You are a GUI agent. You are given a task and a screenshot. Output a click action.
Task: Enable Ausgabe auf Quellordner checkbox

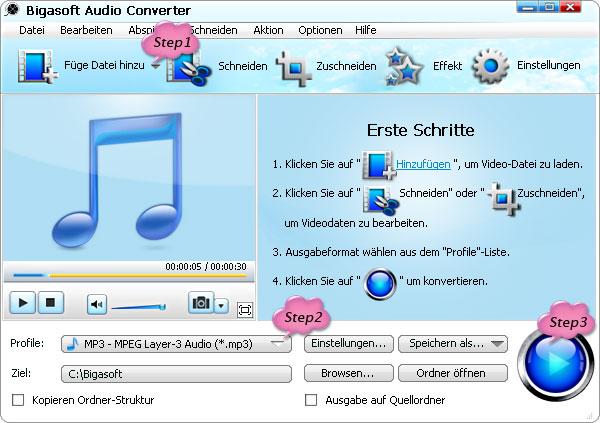tap(311, 400)
